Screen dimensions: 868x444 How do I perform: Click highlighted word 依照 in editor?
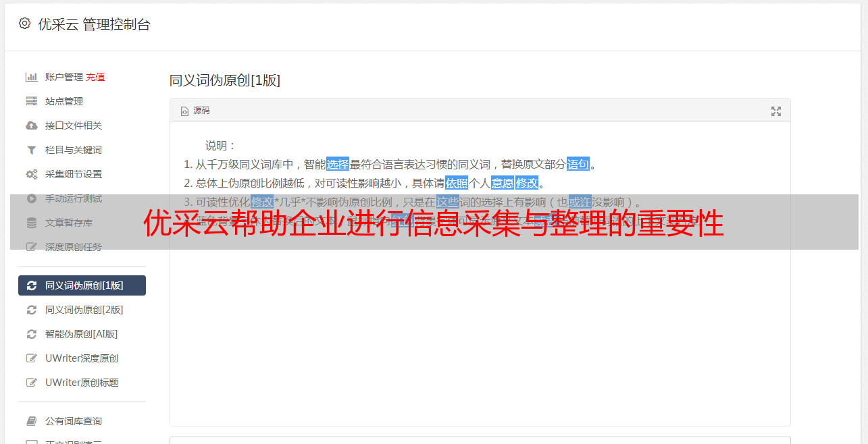pos(457,183)
